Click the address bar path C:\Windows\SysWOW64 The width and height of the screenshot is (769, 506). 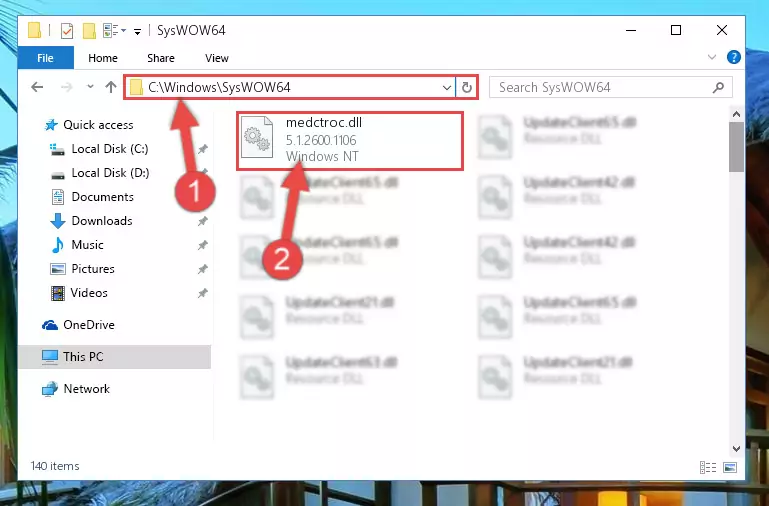[x=219, y=87]
